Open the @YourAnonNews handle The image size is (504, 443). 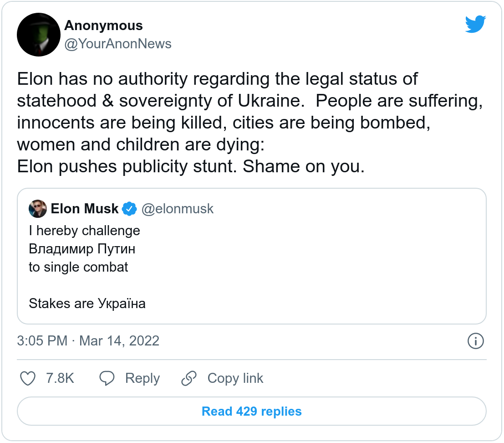pos(118,44)
